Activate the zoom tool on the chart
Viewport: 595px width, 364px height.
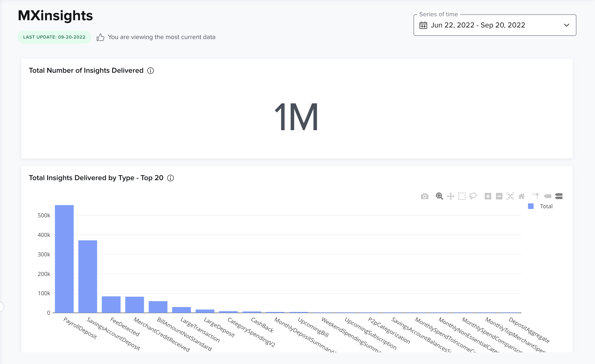coord(439,196)
